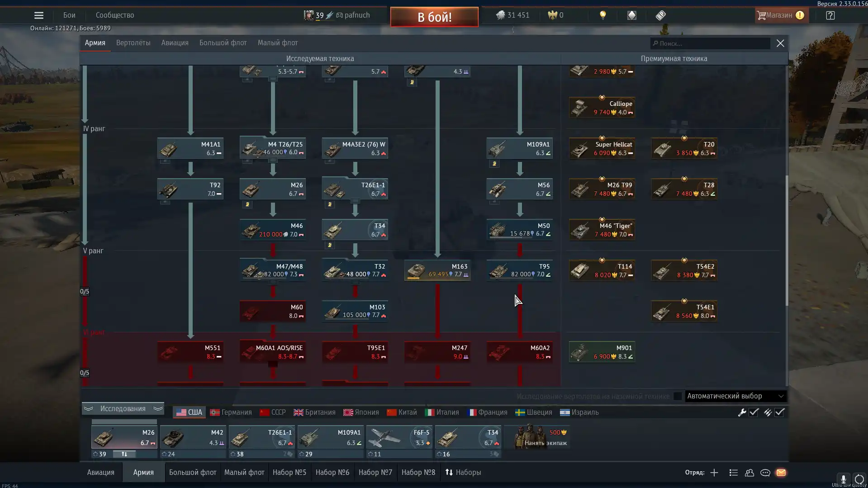The height and width of the screenshot is (488, 868).
Task: Switch bottom preset to Авиация
Action: coord(100,473)
